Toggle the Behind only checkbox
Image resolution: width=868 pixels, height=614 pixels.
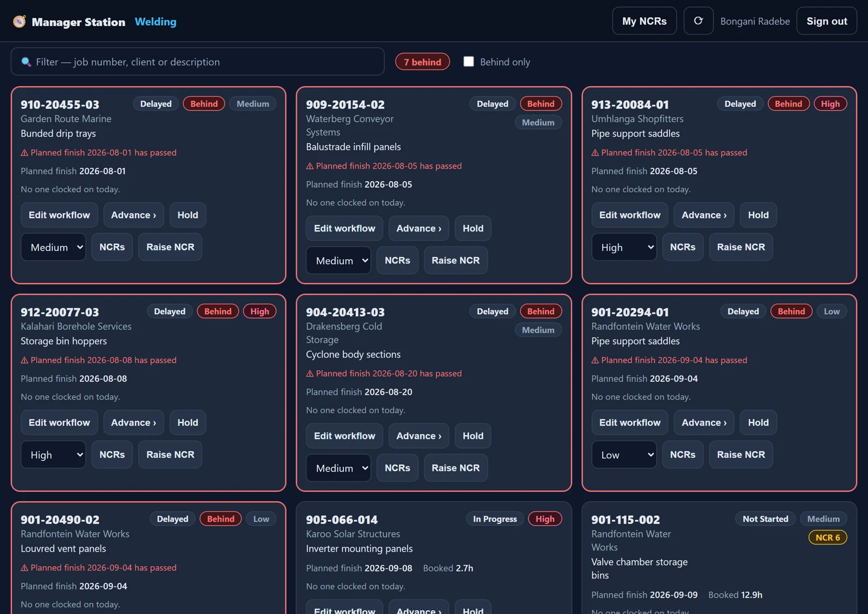point(469,61)
